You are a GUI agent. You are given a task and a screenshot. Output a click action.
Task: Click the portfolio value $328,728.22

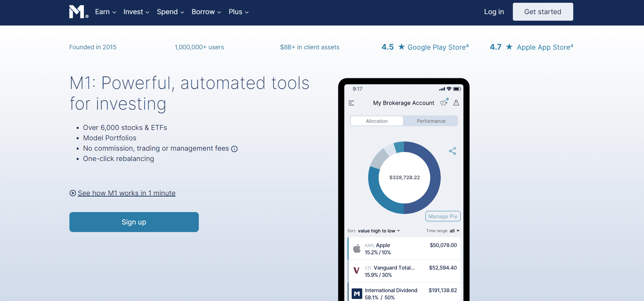click(x=404, y=178)
